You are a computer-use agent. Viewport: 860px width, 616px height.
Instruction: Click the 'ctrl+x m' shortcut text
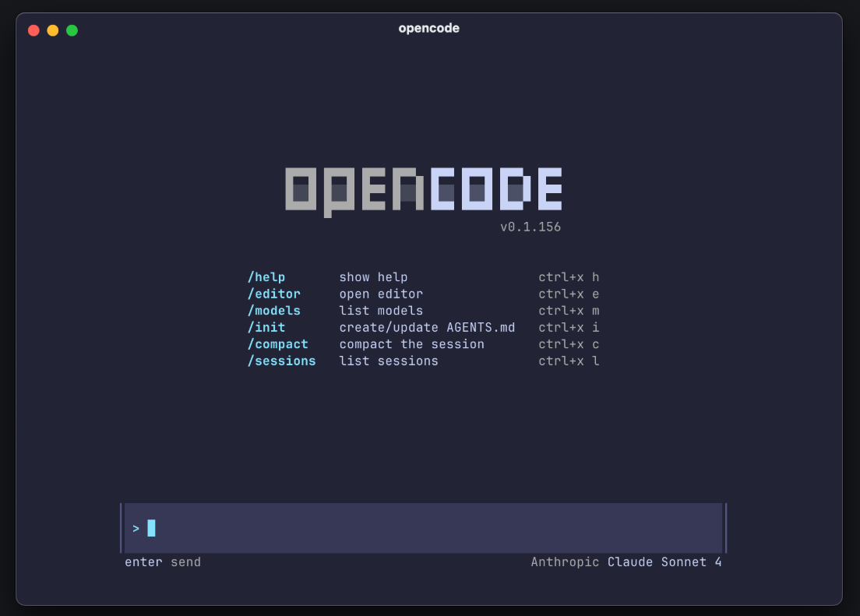tap(569, 311)
